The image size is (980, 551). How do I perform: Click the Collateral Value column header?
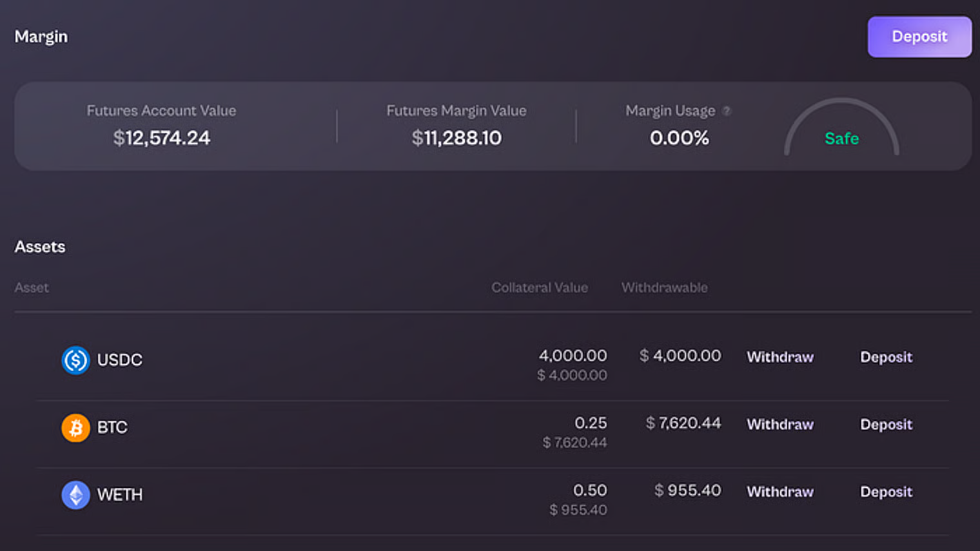(539, 287)
